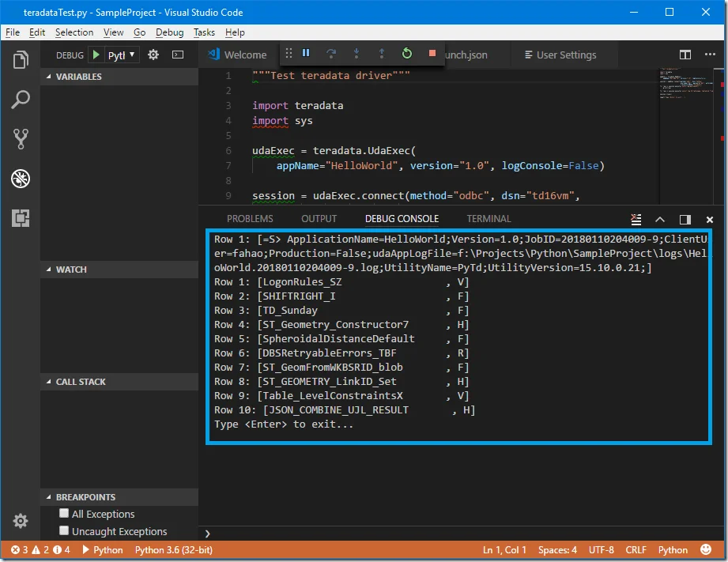Restart debugging with the green circular arrow

[406, 54]
